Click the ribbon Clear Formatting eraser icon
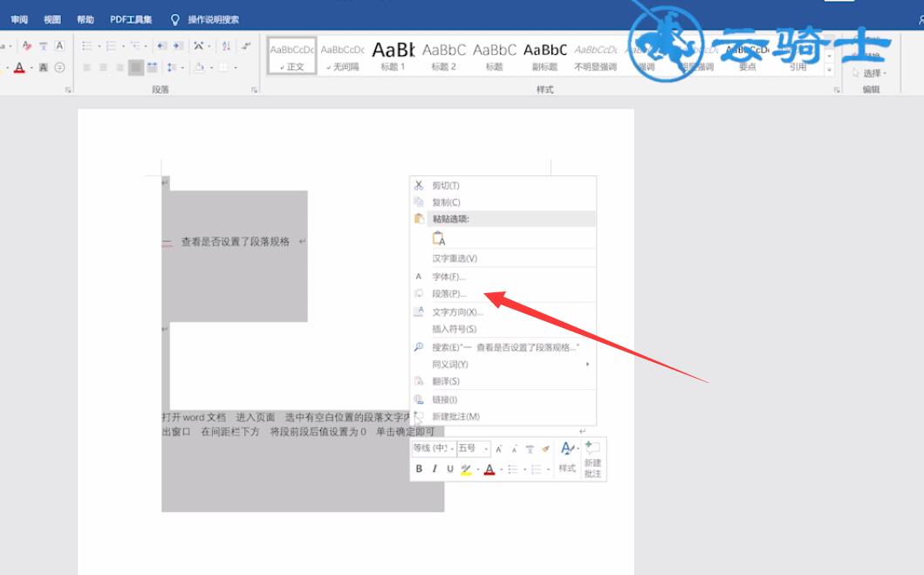This screenshot has height=575, width=924. coord(26,46)
